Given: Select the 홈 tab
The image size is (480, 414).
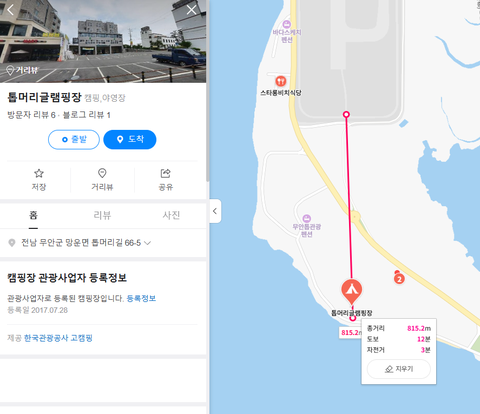Looking at the screenshot, I should (x=33, y=215).
